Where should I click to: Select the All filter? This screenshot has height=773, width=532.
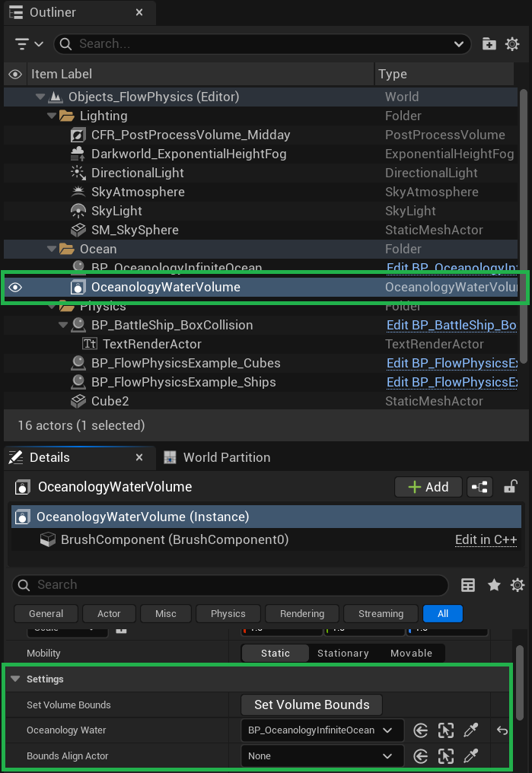coord(443,614)
